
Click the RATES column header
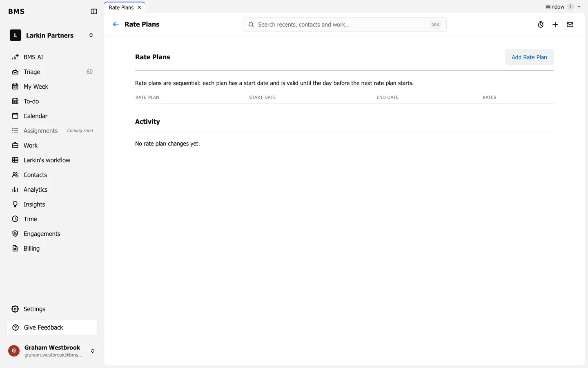tap(490, 97)
